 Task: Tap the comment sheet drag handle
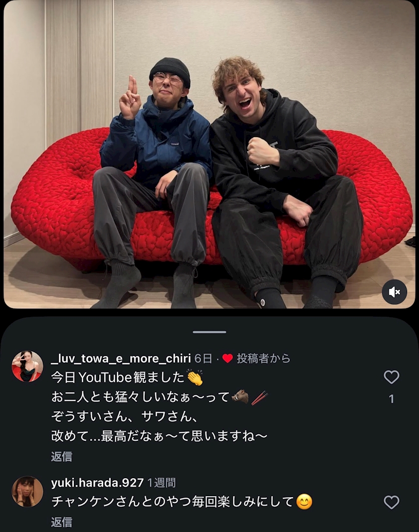[209, 332]
